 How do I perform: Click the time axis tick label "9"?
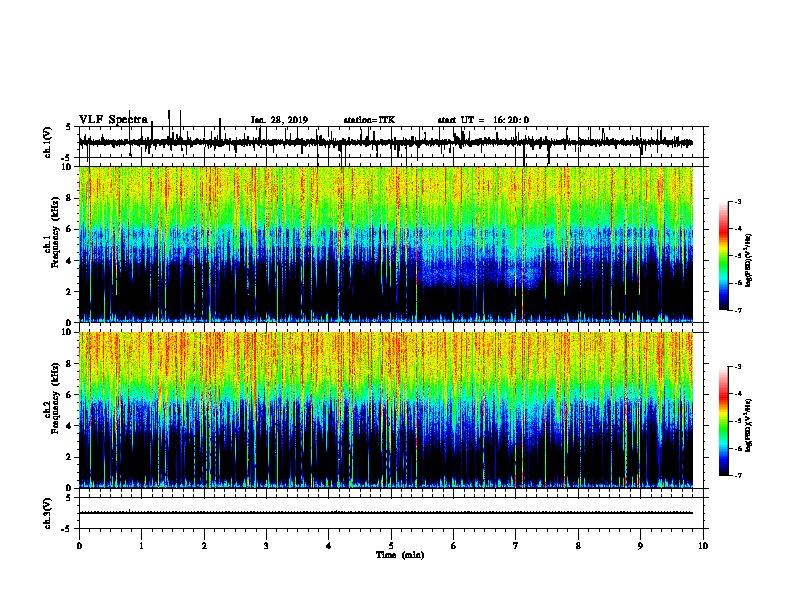click(x=640, y=546)
